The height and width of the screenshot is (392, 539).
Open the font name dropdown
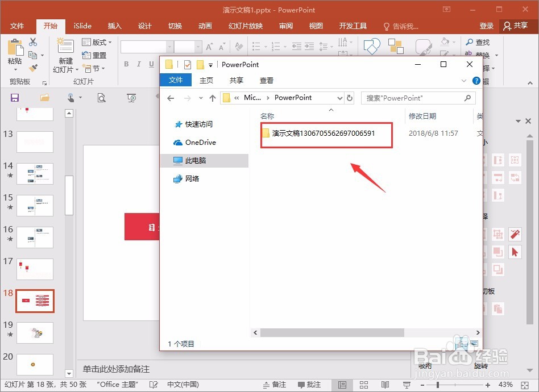[x=169, y=47]
